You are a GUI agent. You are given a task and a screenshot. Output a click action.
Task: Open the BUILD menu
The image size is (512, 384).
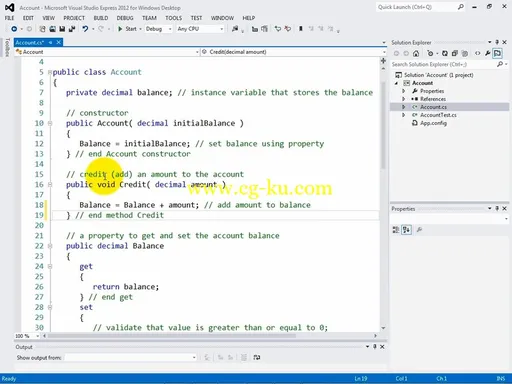[x=101, y=18]
